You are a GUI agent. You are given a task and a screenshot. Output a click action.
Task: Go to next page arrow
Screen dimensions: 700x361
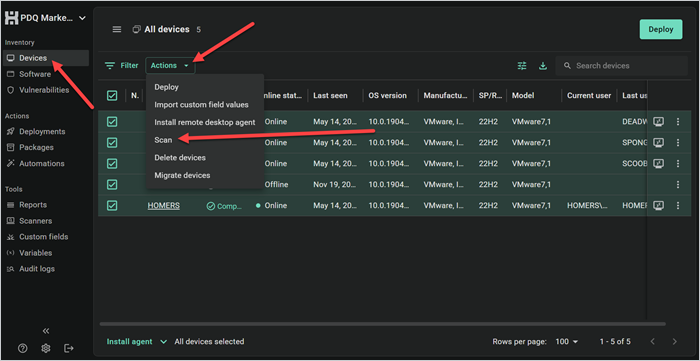click(x=675, y=342)
